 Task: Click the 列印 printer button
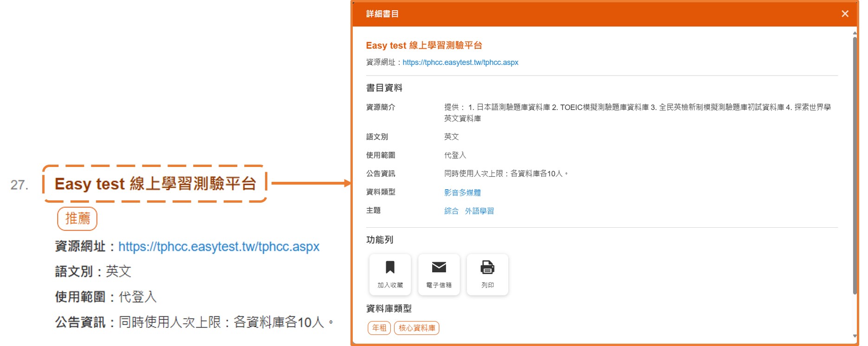[487, 275]
